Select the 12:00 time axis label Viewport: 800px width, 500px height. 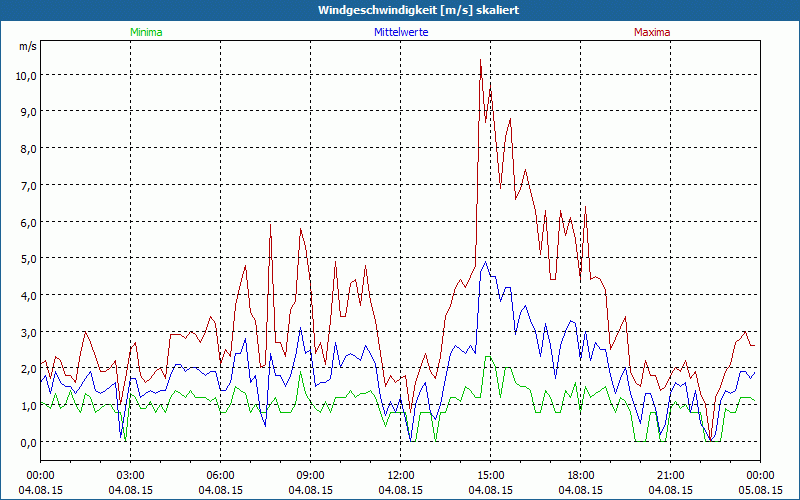(x=400, y=475)
